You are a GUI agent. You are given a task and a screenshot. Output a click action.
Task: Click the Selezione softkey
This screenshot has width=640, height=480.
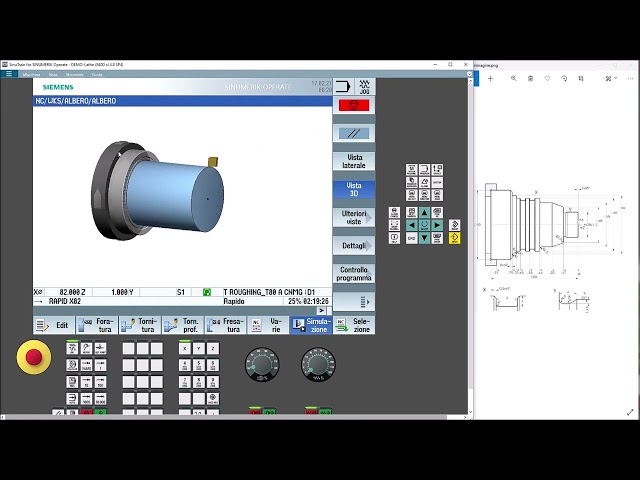point(354,325)
